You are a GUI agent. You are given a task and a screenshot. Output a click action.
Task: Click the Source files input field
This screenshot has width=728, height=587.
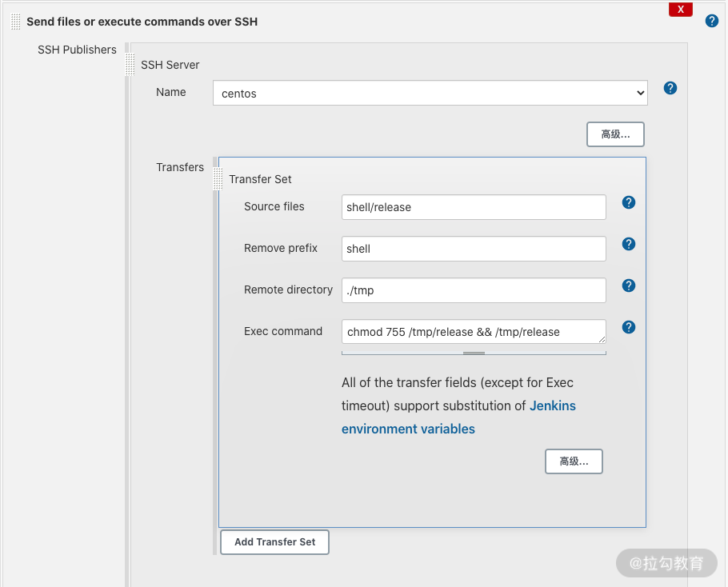click(474, 207)
